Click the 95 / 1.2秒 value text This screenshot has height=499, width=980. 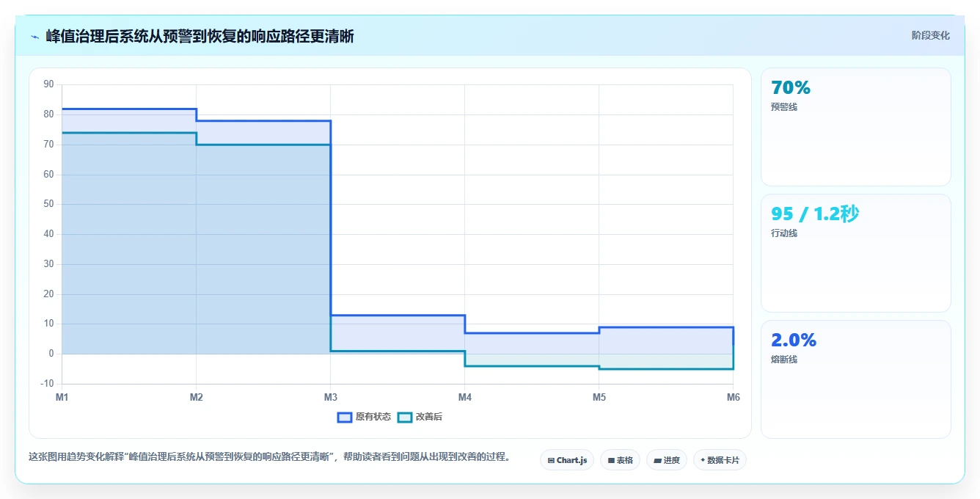815,214
